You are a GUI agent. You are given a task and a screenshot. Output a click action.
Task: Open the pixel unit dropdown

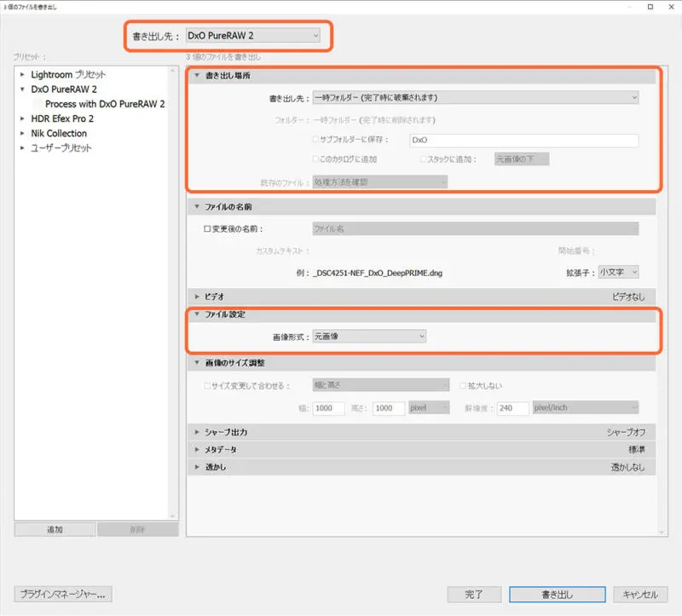point(429,408)
